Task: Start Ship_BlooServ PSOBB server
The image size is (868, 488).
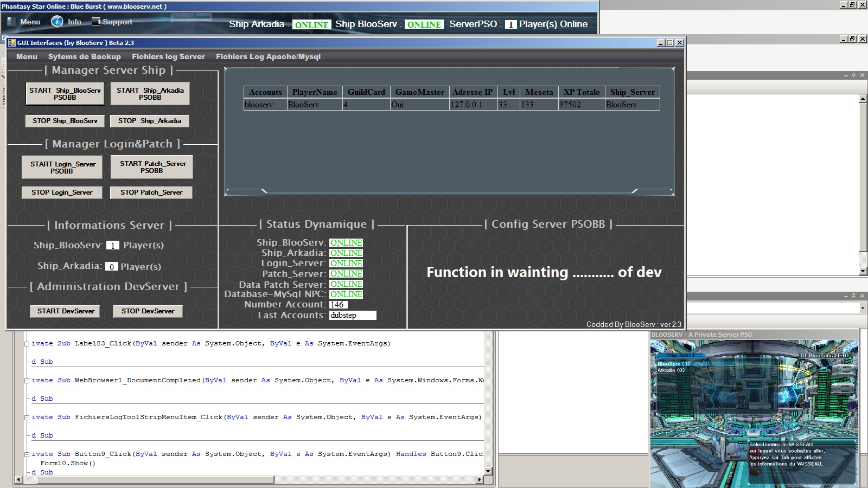Action: pyautogui.click(x=65, y=94)
